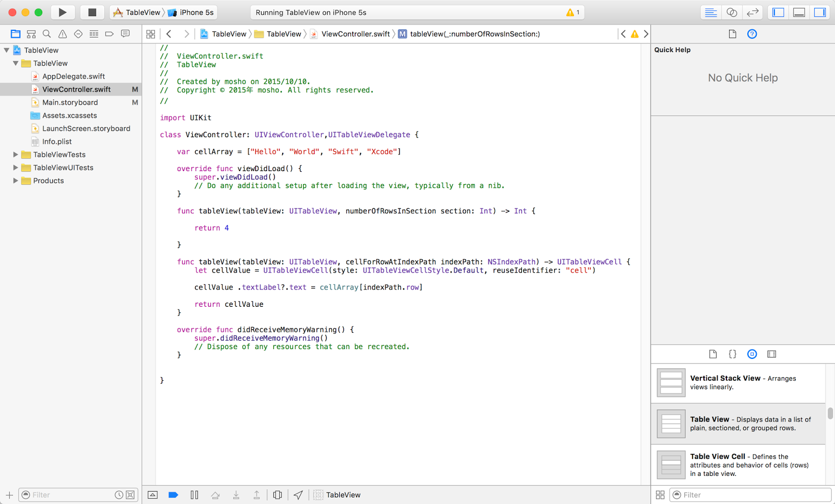
Task: Click TableView project in jump bar
Action: coord(223,34)
